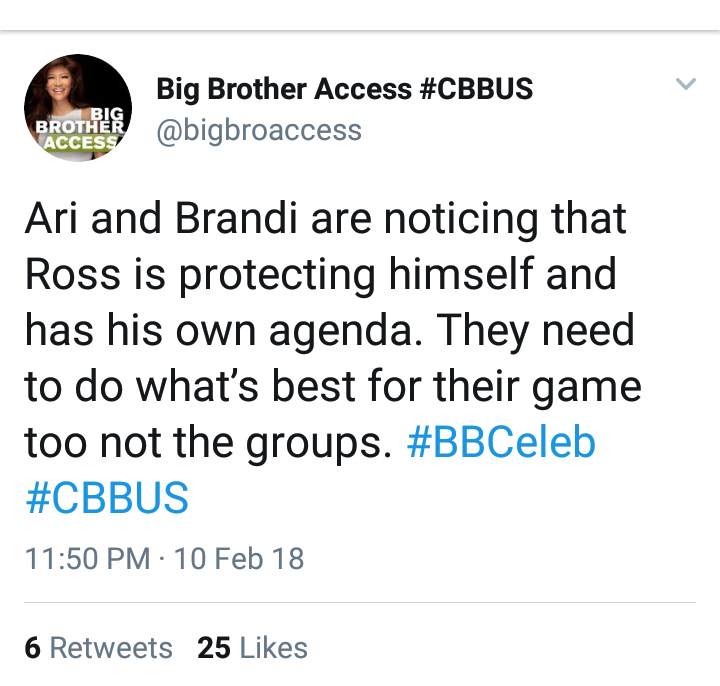Open the blue #CBBUS hashtag in the tweet

pos(107,498)
